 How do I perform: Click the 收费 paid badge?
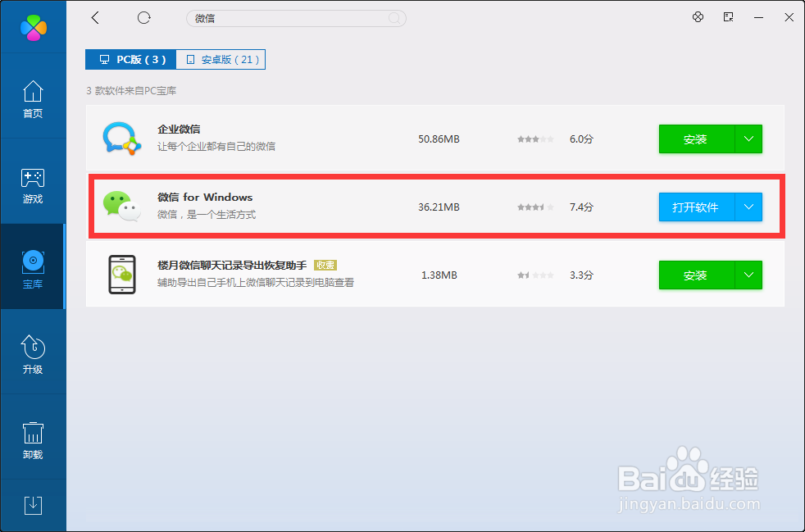(325, 266)
